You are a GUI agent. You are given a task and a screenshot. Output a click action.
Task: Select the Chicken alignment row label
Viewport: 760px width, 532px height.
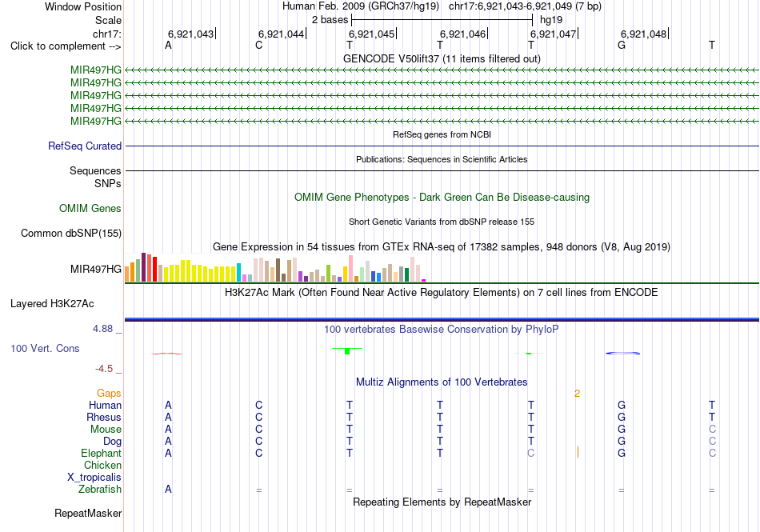click(102, 465)
